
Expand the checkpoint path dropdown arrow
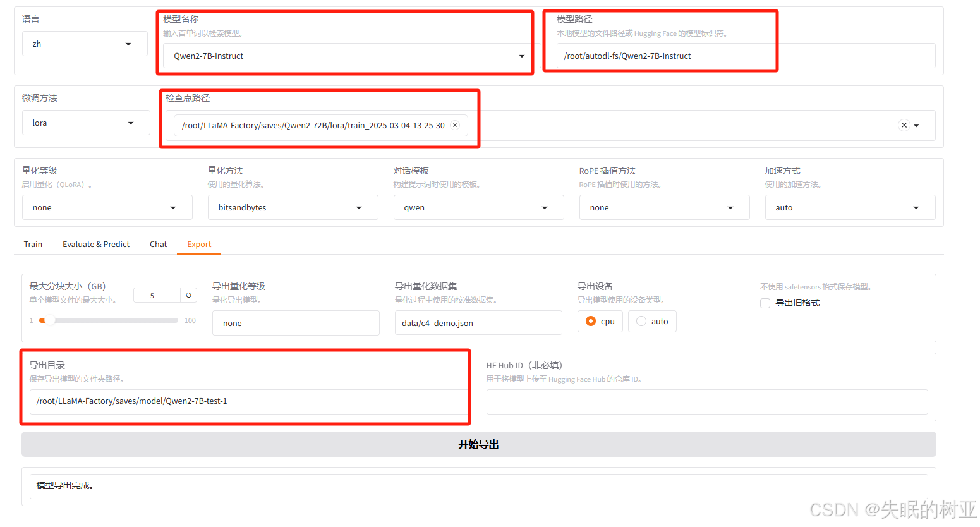click(x=916, y=126)
